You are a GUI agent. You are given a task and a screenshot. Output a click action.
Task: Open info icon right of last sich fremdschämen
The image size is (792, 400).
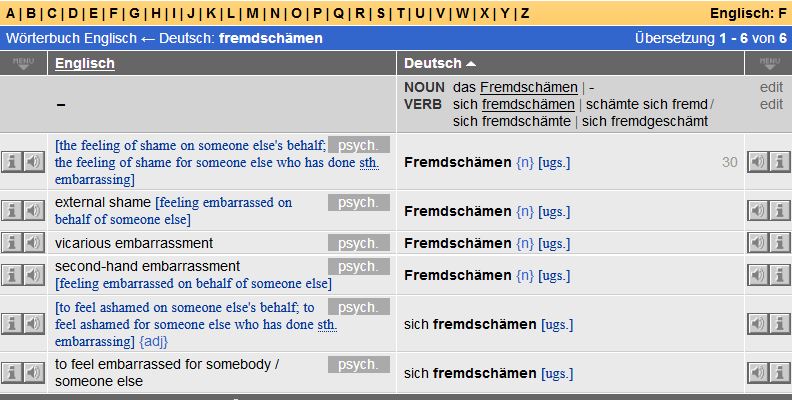pyautogui.click(x=779, y=373)
